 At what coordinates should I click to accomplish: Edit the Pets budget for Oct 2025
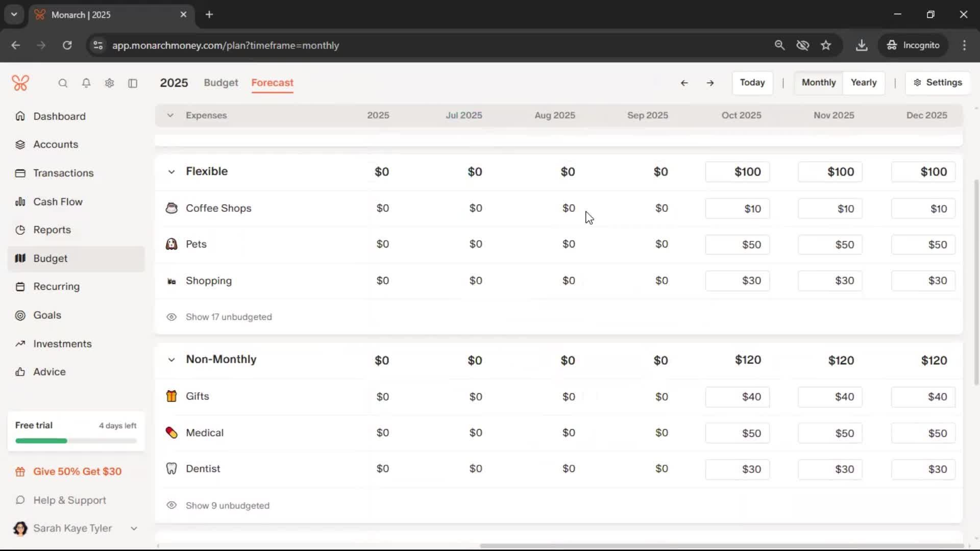click(x=737, y=245)
